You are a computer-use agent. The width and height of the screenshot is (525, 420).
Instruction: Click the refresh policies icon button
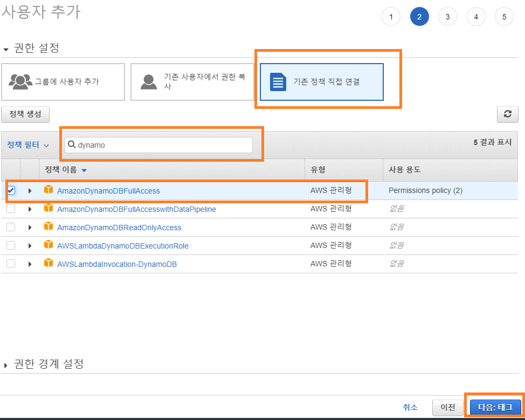(x=507, y=114)
